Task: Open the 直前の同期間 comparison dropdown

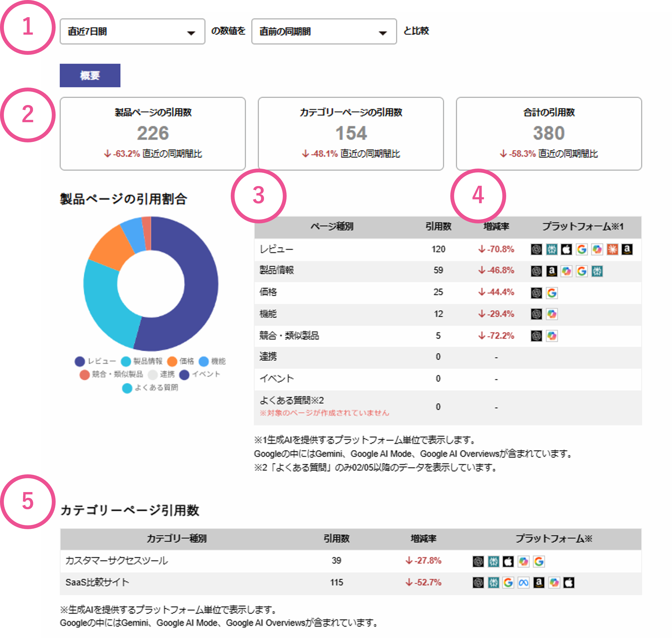Action: pos(324,32)
